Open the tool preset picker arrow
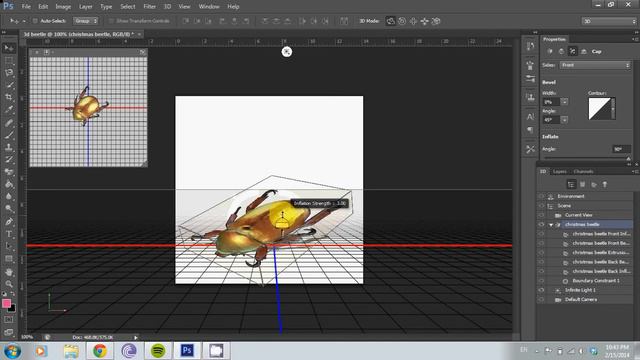This screenshot has width=640, height=360. coord(24,21)
